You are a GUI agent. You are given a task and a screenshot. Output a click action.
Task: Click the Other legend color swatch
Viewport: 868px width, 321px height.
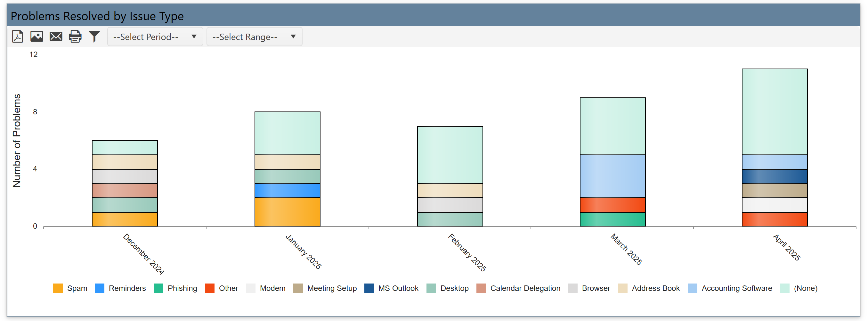pos(210,289)
